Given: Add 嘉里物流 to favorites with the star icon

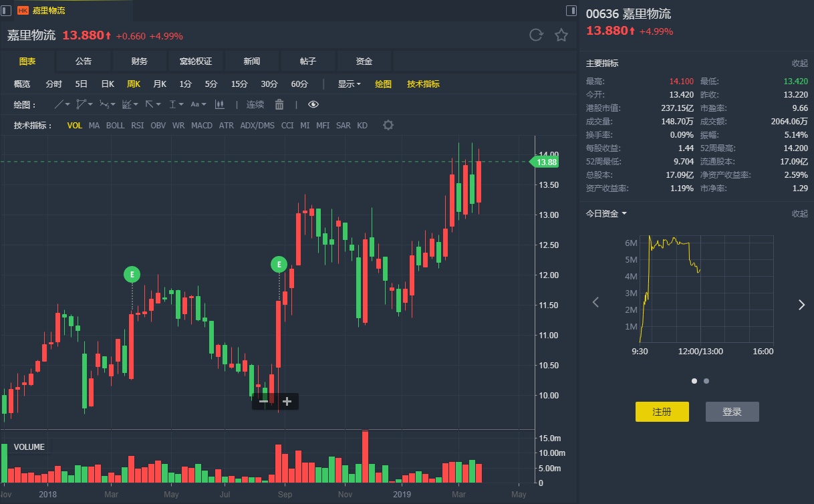Looking at the screenshot, I should [561, 35].
